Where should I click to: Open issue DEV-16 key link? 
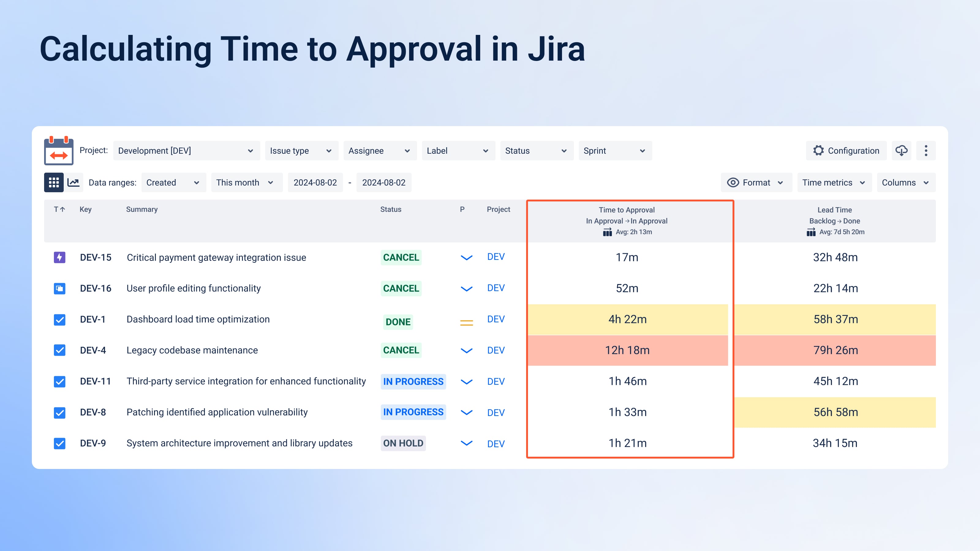point(96,288)
